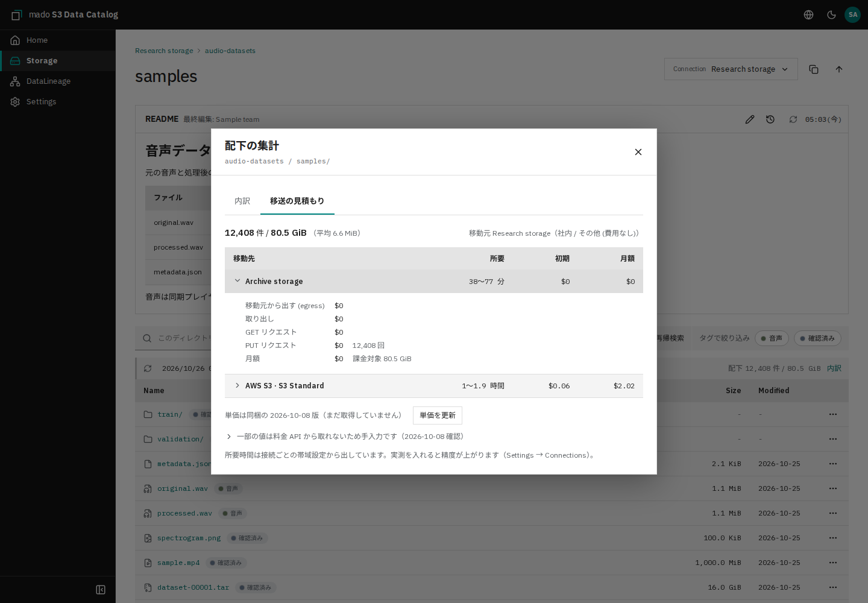Viewport: 868px width, 603px height.
Task: Expand the AWS S3 · S3 Standard row
Action: (434, 386)
